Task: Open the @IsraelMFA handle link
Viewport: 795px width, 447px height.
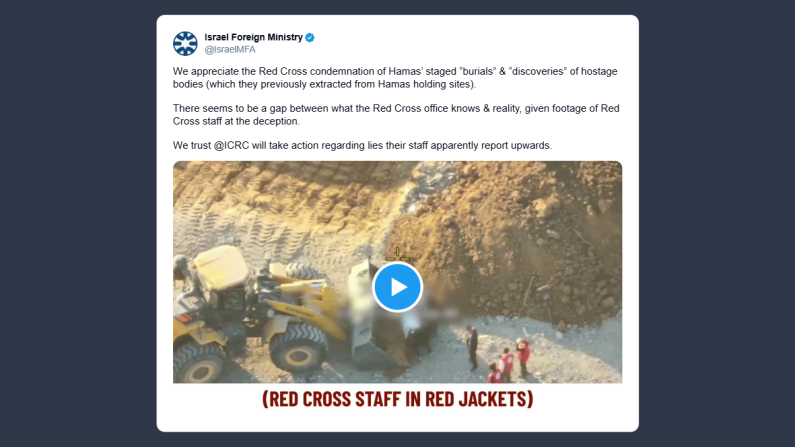Action: click(x=230, y=50)
